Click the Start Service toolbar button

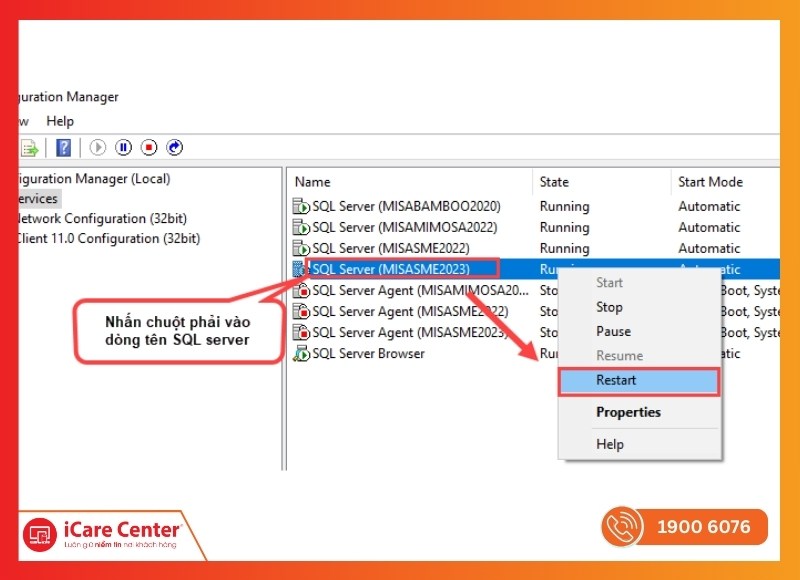point(97,147)
